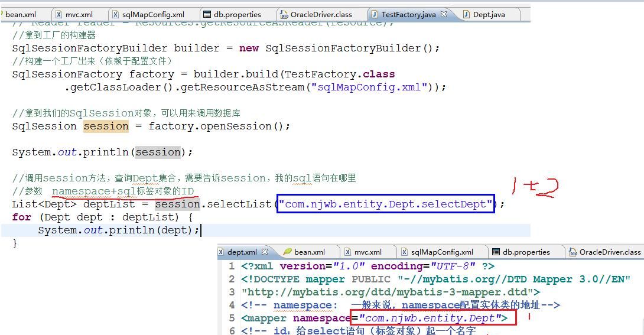Click sqlMapConfig.xml XML icon in top tab bar
Viewport: 644px width, 335px height.
click(x=116, y=14)
